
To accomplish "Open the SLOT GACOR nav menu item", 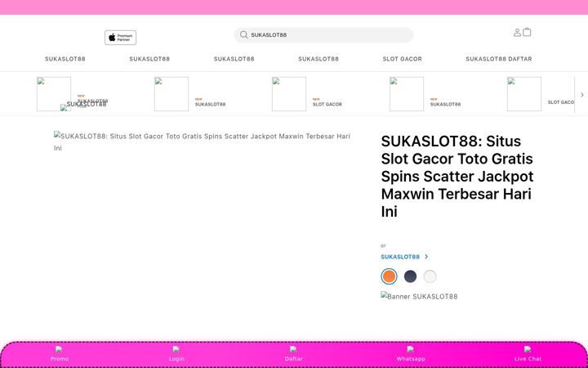I will click(x=403, y=59).
